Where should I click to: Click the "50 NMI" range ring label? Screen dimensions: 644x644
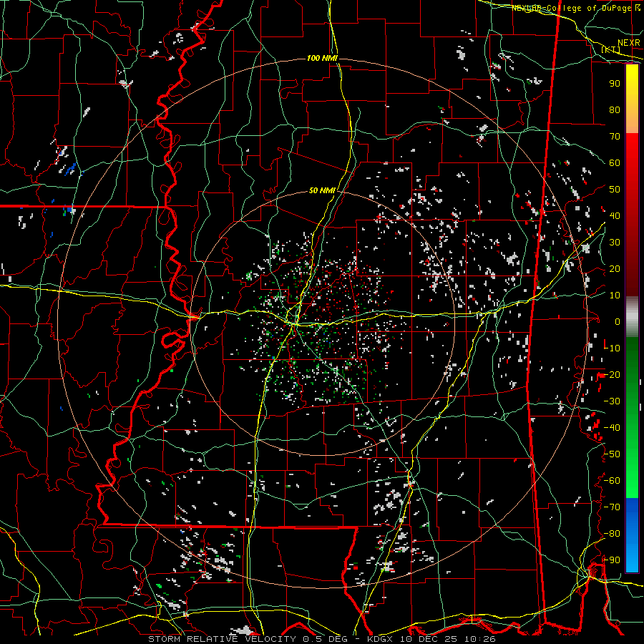(x=322, y=190)
